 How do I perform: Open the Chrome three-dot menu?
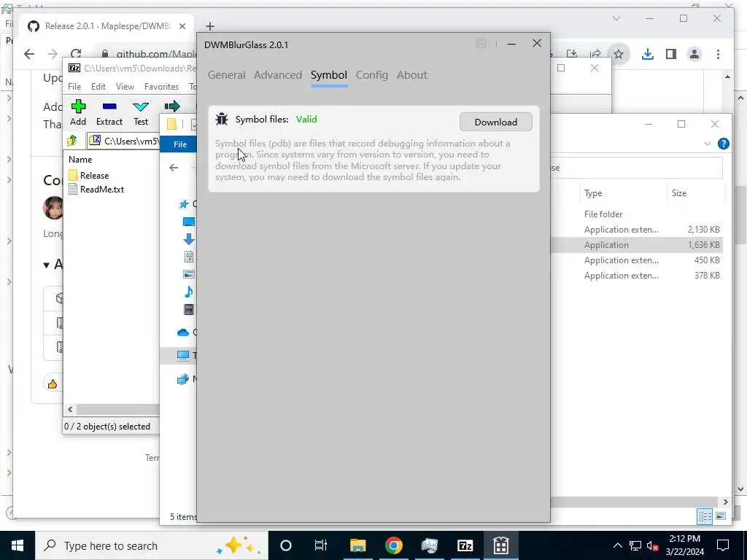[x=718, y=54]
